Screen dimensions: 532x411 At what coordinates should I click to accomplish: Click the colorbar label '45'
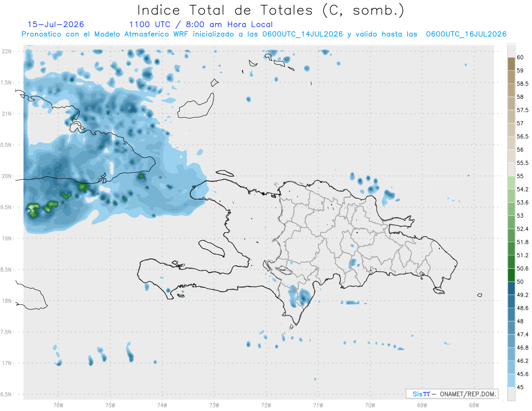pyautogui.click(x=520, y=388)
